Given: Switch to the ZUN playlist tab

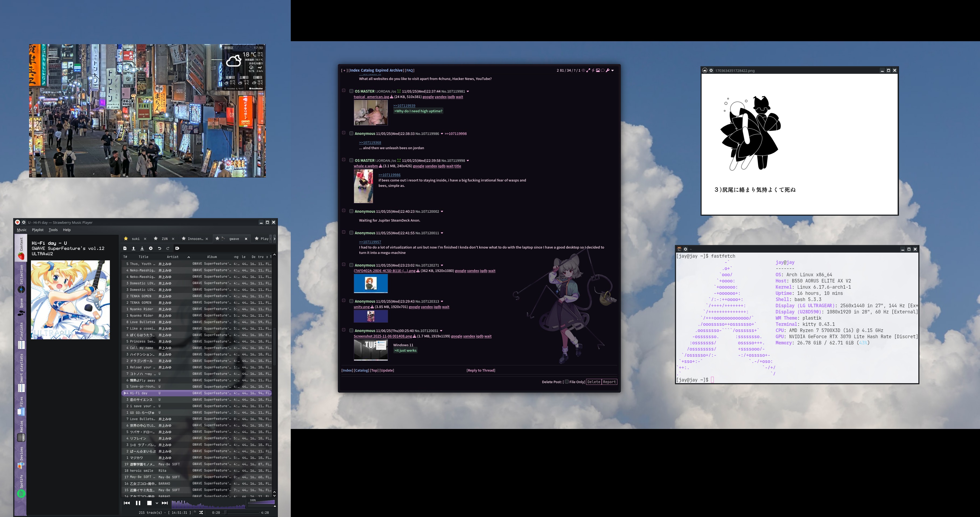Looking at the screenshot, I should tap(164, 239).
